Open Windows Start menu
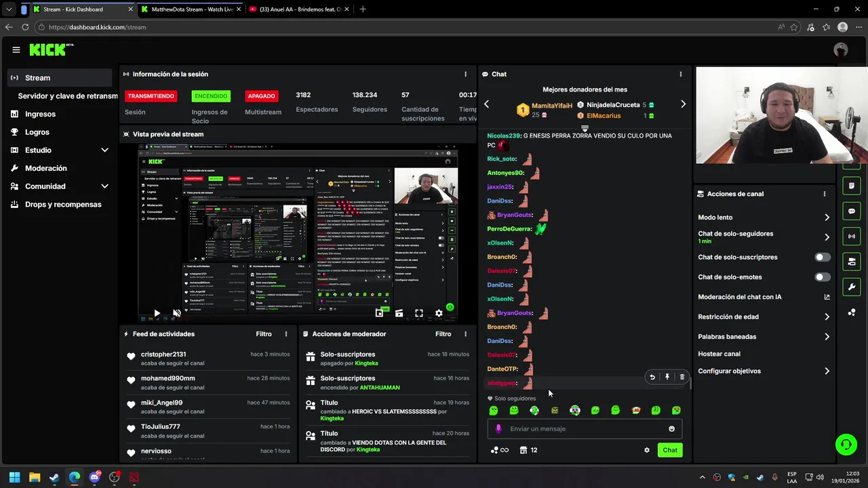Viewport: 868px width, 488px height. [x=14, y=477]
